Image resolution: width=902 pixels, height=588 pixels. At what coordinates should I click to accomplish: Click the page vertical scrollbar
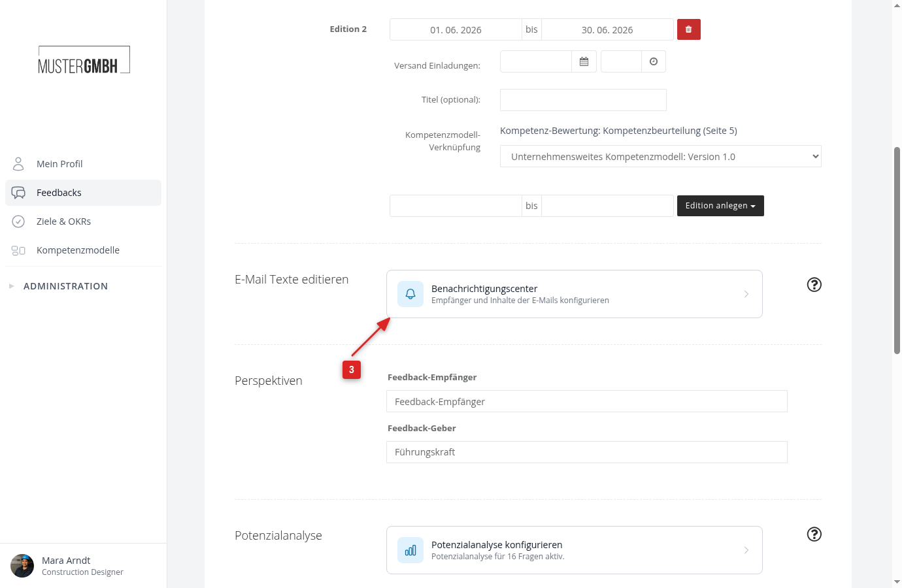[x=897, y=250]
